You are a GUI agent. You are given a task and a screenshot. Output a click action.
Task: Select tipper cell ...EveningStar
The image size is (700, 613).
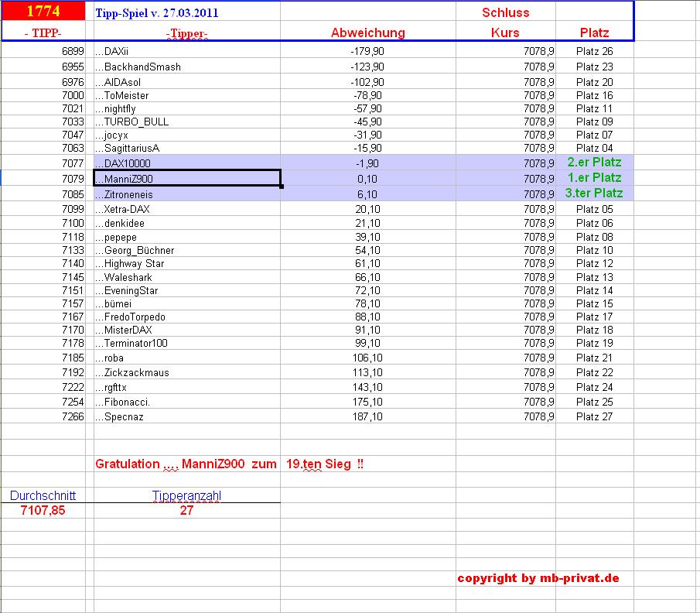click(187, 291)
